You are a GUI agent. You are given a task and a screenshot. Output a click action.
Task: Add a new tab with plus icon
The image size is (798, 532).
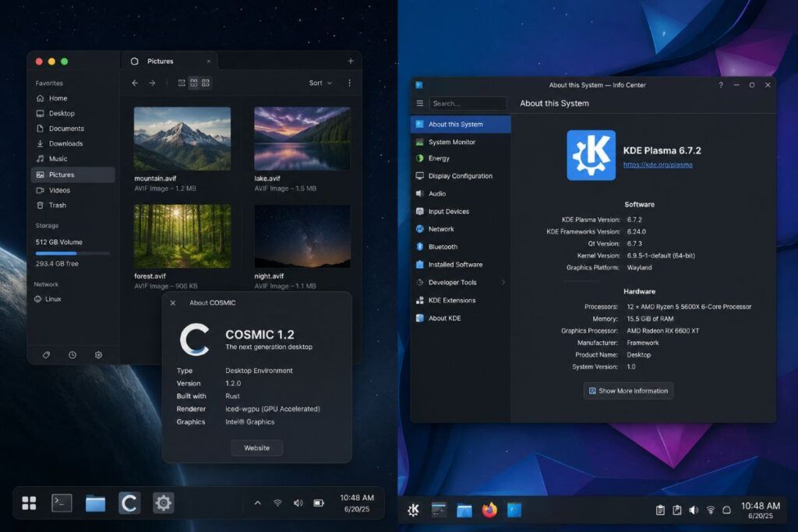351,61
